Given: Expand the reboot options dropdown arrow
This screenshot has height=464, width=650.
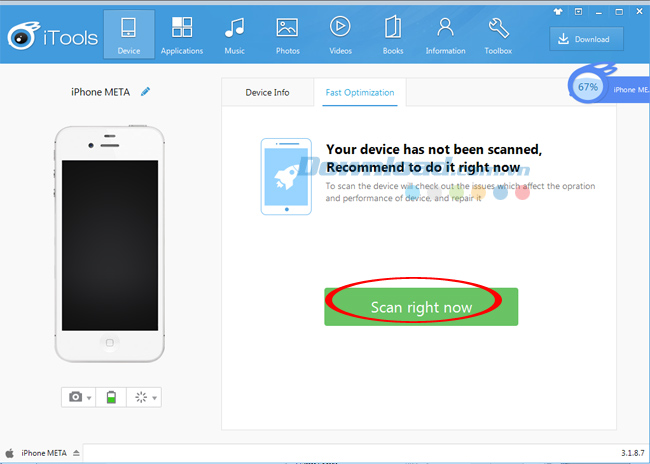Looking at the screenshot, I should tap(154, 398).
